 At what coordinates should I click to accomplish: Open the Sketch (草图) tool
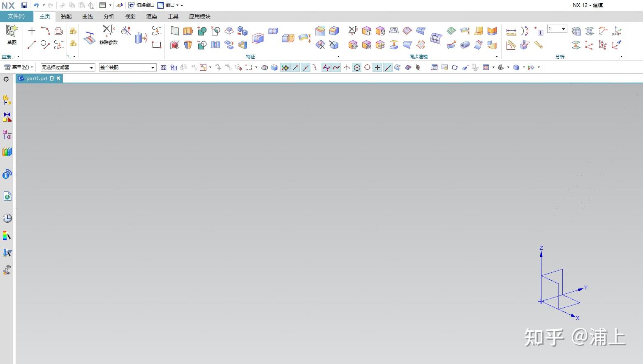[12, 35]
